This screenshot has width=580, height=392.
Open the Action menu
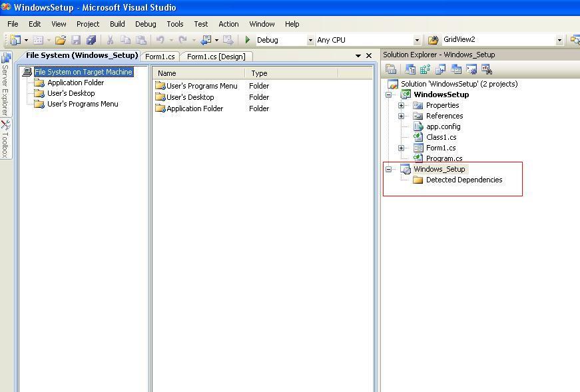coord(228,24)
